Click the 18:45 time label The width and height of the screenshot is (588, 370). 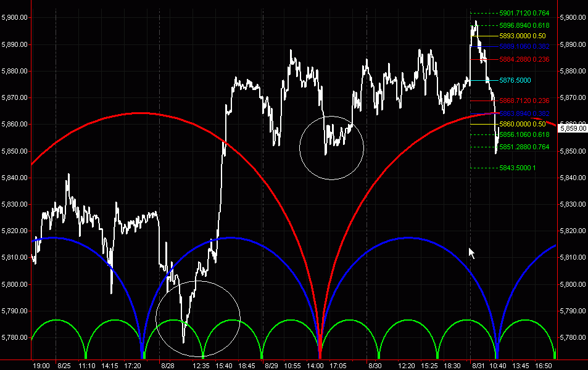247,366
